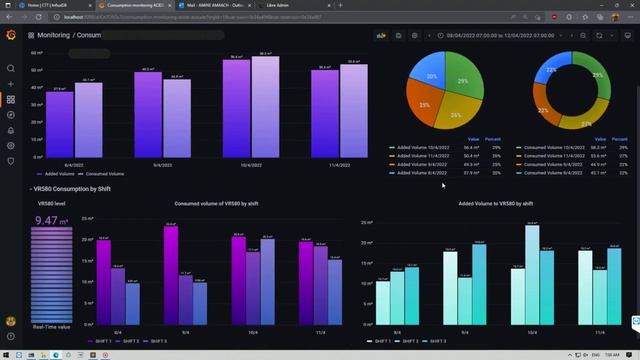This screenshot has height=360, width=640.
Task: Open the browser Collections icon
Action: 600,17
